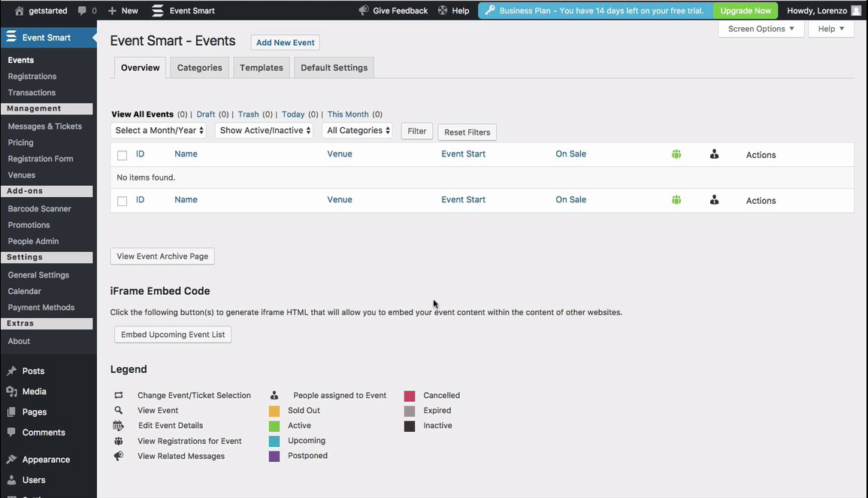The height and width of the screenshot is (498, 868).
Task: Sort by Event Start in top header
Action: tap(464, 154)
